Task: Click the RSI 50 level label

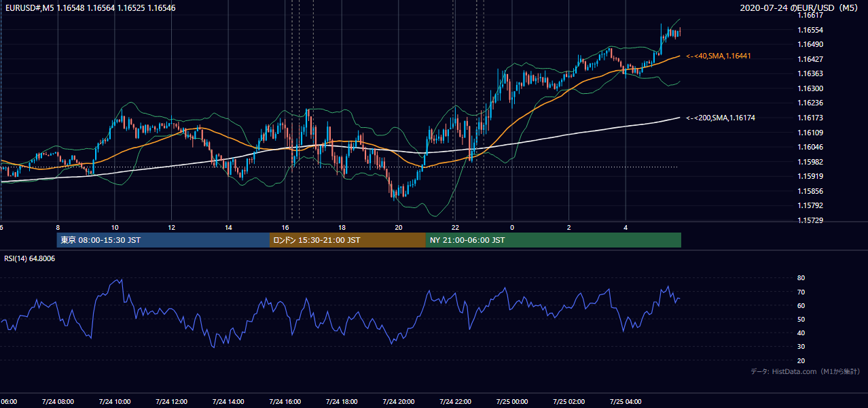Action: coord(801,320)
